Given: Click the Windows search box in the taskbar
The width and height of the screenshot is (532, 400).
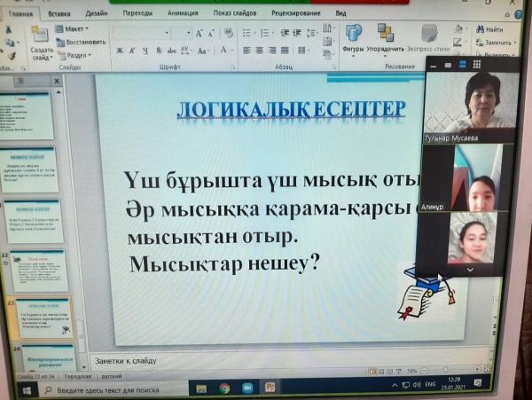Looking at the screenshot, I should click(111, 388).
